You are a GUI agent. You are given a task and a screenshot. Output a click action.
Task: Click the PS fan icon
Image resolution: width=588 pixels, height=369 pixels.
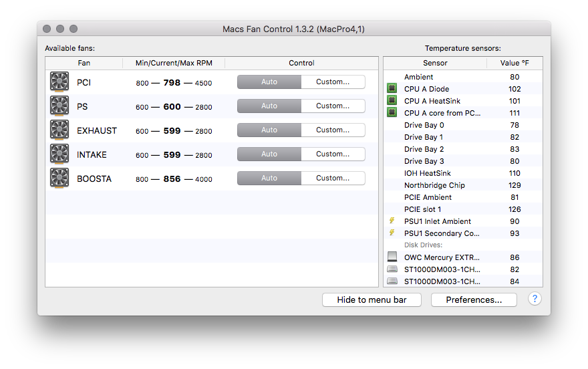coord(59,106)
